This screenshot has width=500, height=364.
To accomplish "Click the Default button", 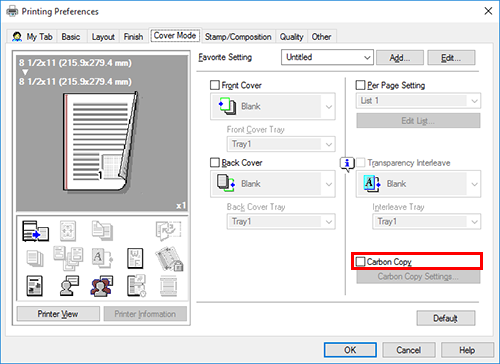I will (446, 318).
